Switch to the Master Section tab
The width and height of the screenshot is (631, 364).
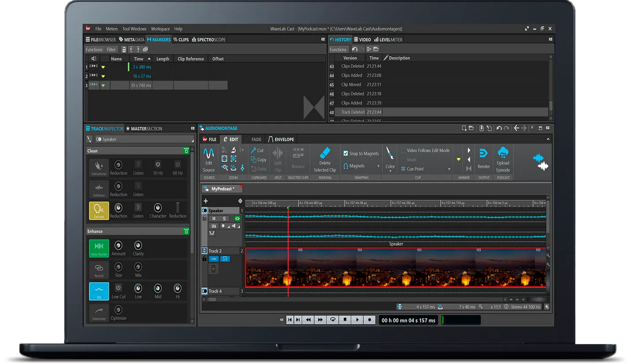tap(144, 129)
